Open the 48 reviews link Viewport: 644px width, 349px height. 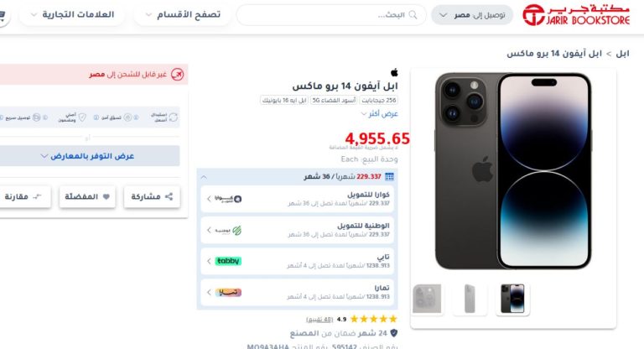coord(319,320)
